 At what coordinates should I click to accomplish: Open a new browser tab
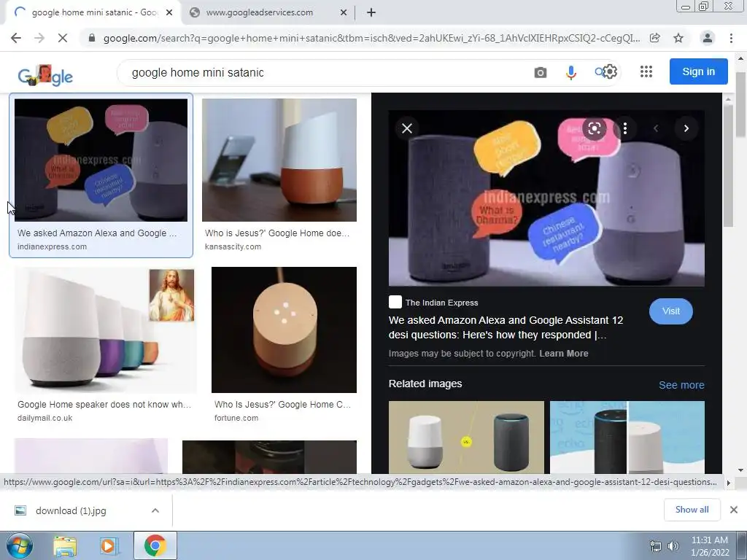tap(371, 12)
